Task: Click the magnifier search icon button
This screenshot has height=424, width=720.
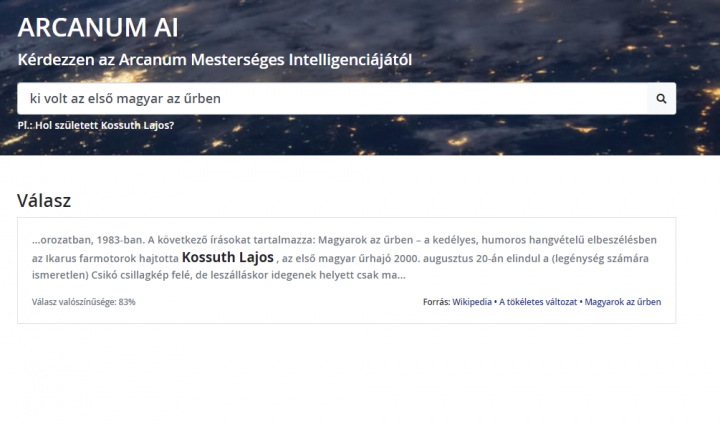Action: tap(661, 98)
